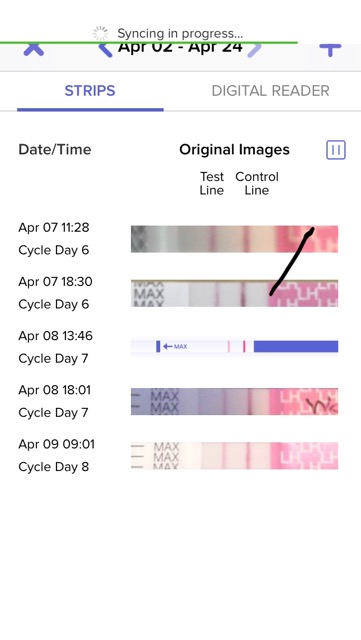
Task: Open Apr 08 13:46 strip image
Action: pos(234,347)
